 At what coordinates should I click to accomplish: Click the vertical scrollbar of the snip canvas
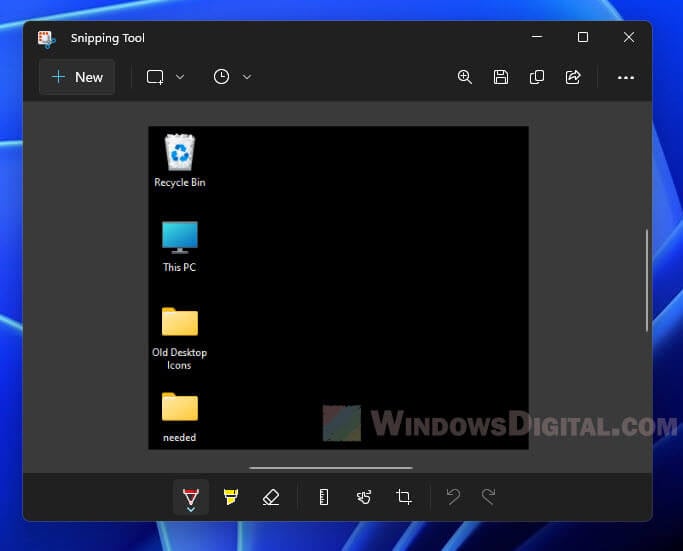point(647,280)
